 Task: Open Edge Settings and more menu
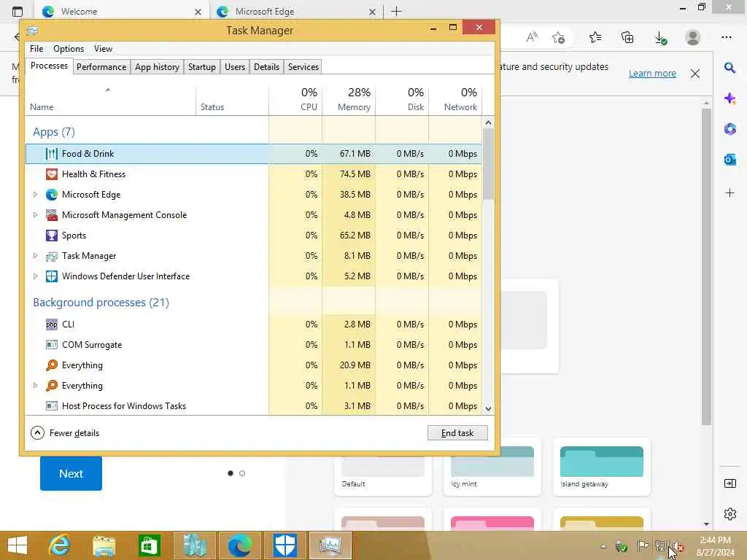pos(726,37)
